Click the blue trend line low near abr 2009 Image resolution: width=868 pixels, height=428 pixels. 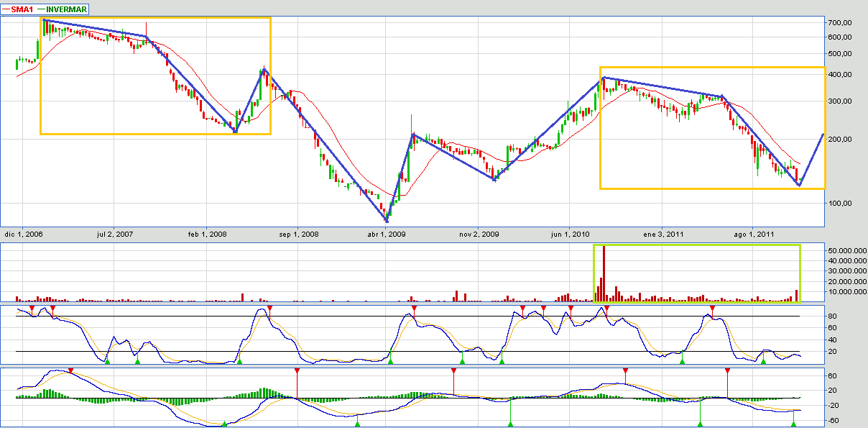point(387,220)
